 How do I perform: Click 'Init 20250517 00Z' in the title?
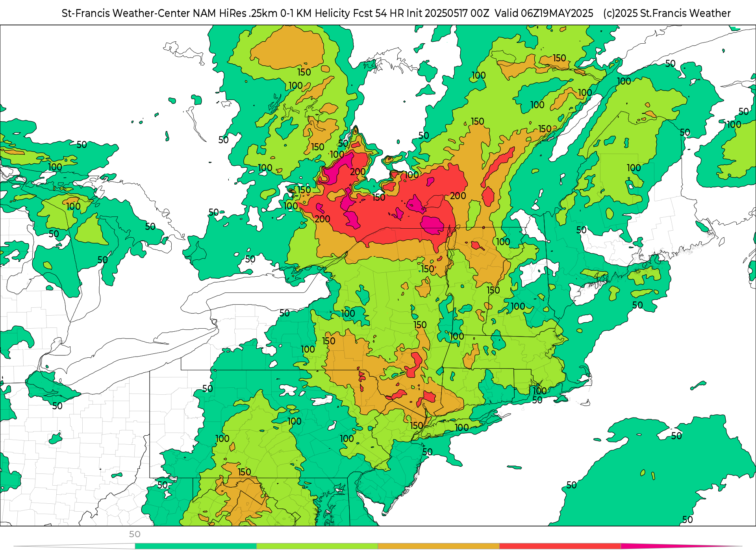point(448,13)
